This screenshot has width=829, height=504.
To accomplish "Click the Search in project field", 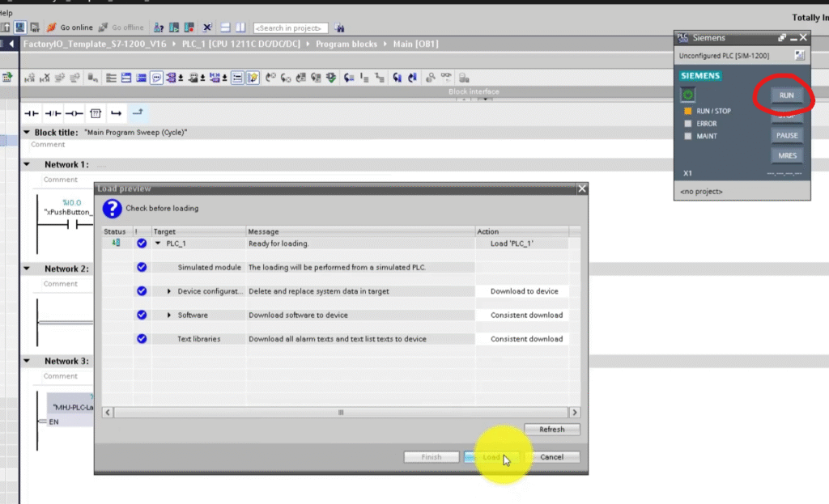I will tap(291, 28).
